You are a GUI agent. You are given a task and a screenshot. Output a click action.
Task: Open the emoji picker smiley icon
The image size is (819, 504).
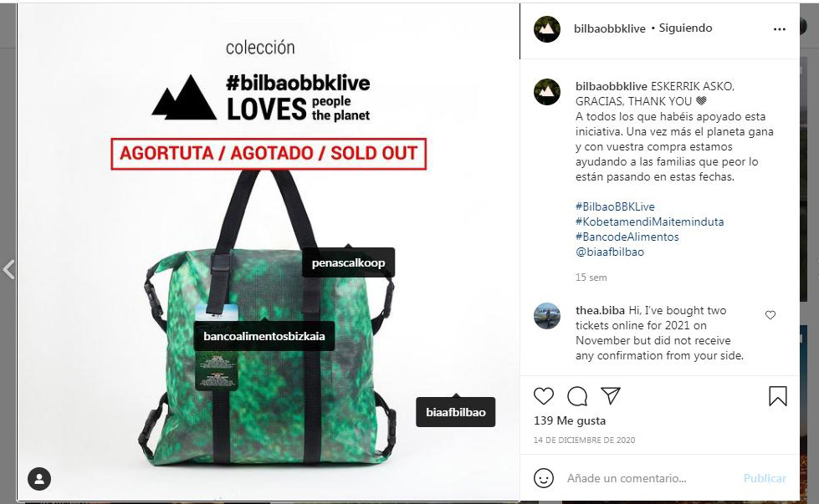[x=544, y=478]
